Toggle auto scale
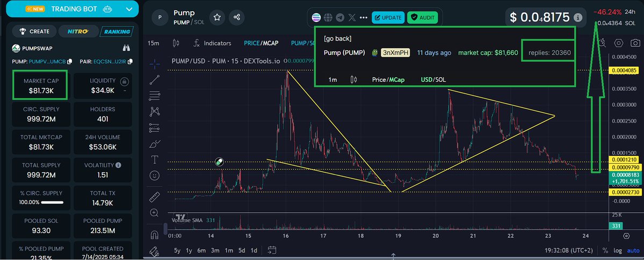 pos(633,250)
